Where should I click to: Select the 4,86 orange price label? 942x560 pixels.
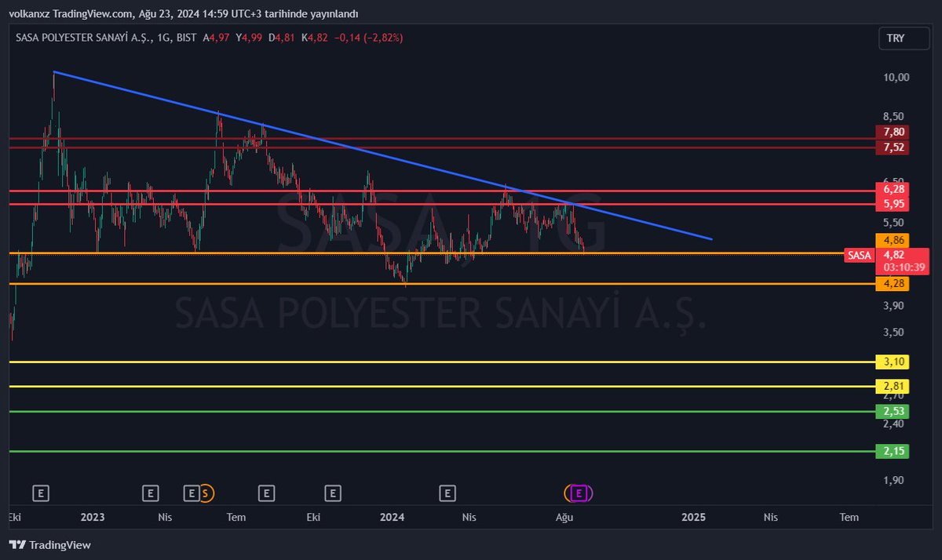click(x=893, y=240)
